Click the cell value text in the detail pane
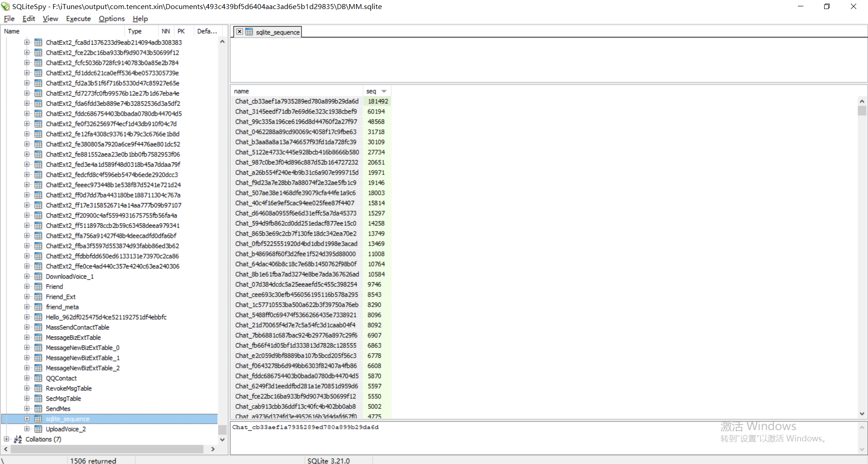The image size is (868, 464). 306,427
